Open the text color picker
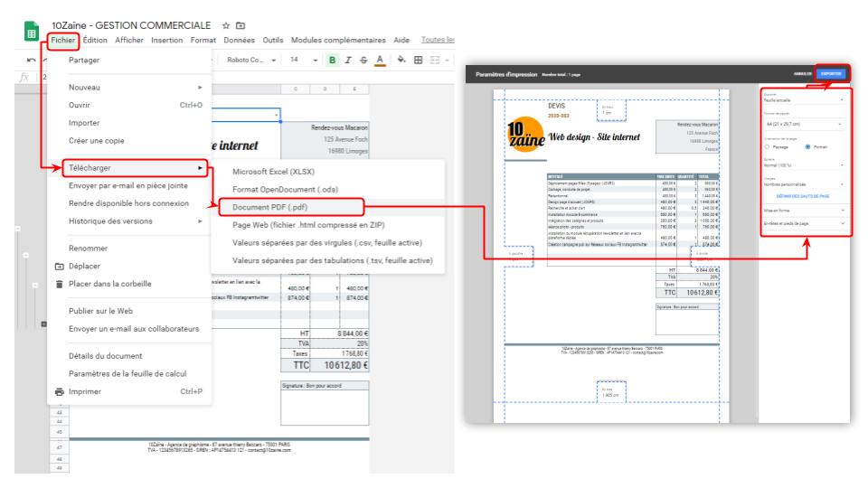This screenshot has height=488, width=868. pos(380,60)
